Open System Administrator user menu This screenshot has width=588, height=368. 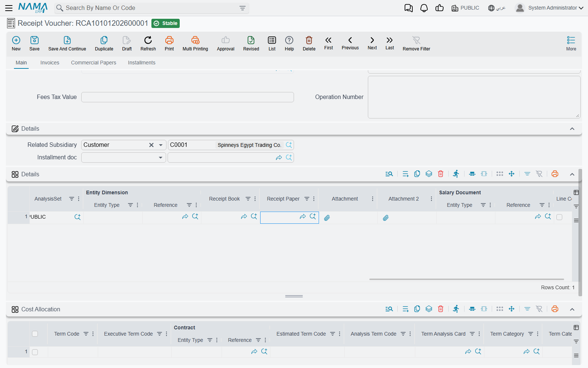(x=549, y=8)
